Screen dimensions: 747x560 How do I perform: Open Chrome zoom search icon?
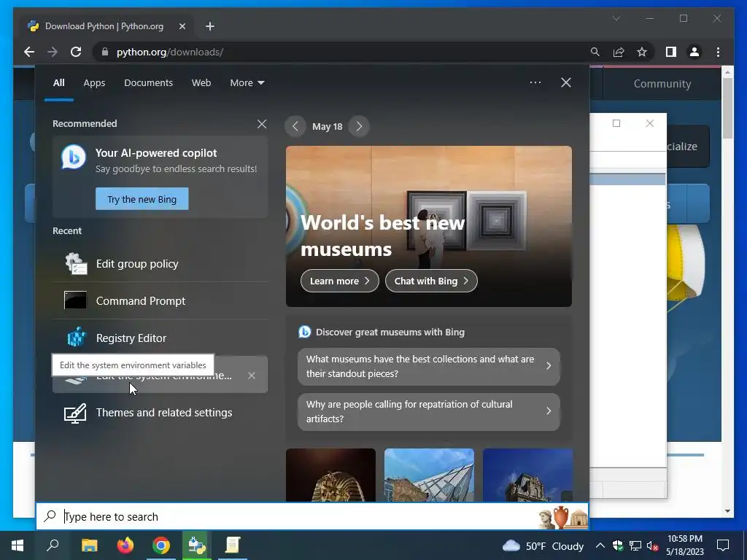595,52
